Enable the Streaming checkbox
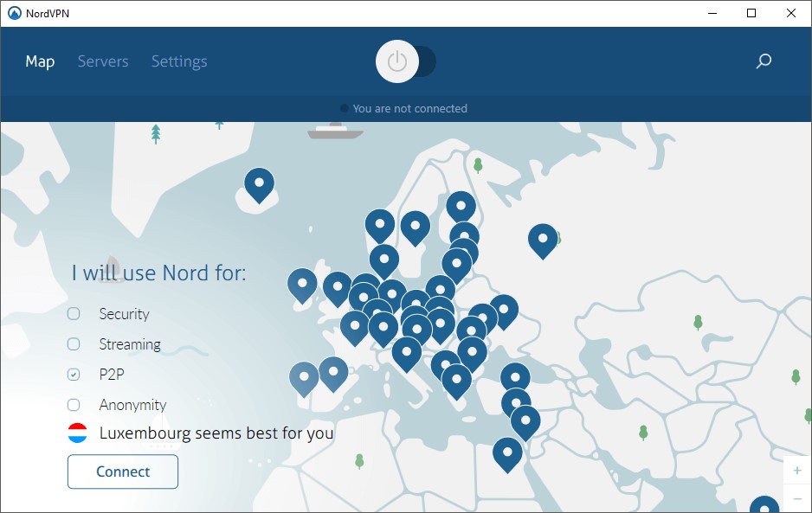 [74, 344]
